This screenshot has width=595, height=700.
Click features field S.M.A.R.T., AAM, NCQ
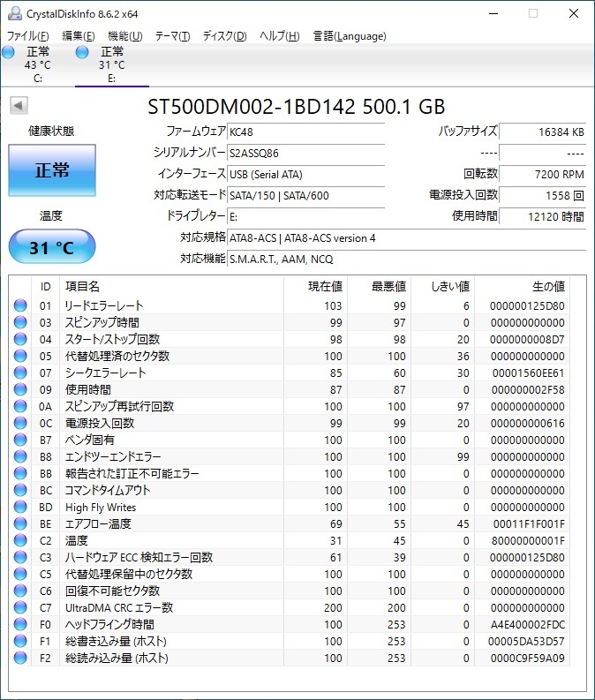[407, 260]
